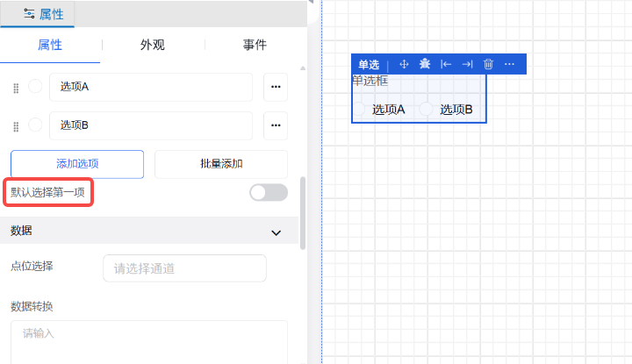Click the 单选 title in component toolbar
This screenshot has height=364, width=632.
(x=369, y=64)
